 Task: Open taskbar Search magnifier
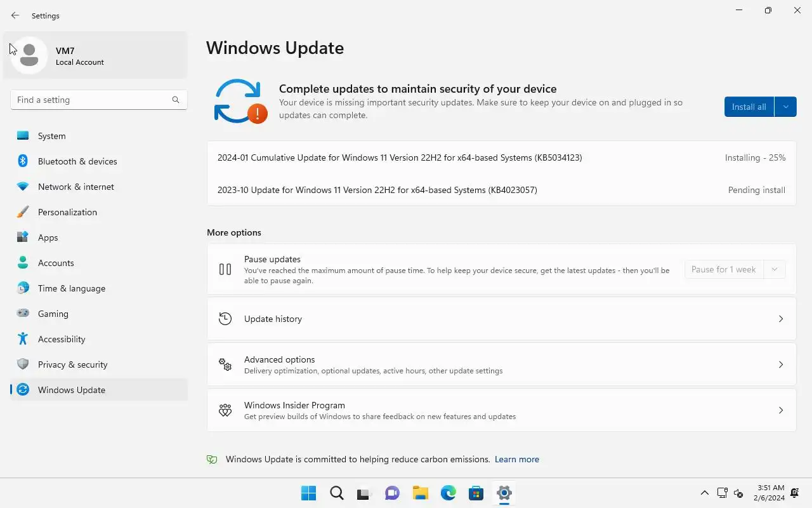point(337,493)
